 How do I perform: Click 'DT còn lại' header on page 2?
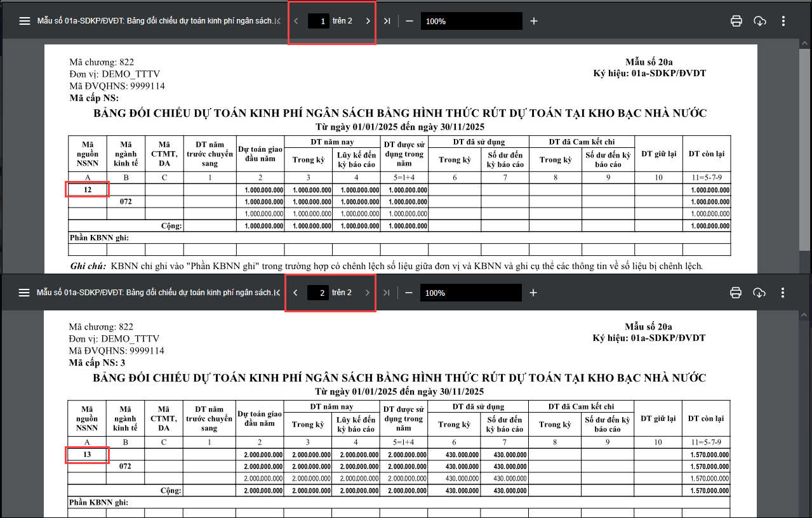[x=705, y=418]
